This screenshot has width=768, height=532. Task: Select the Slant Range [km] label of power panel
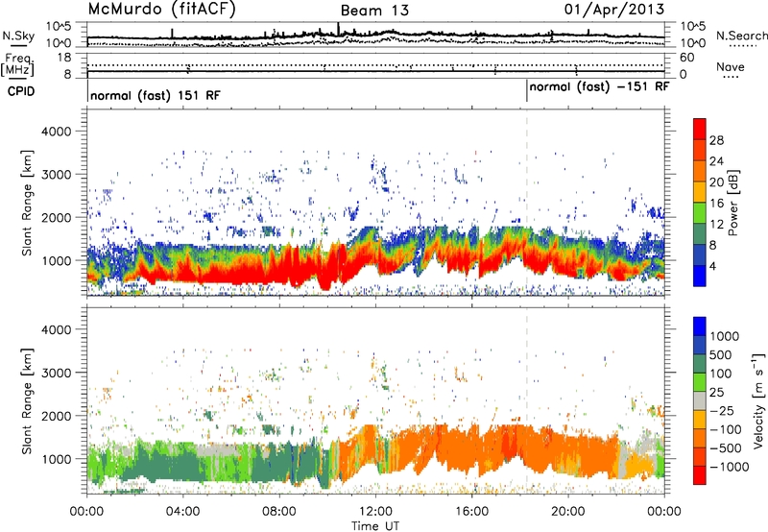coord(27,203)
